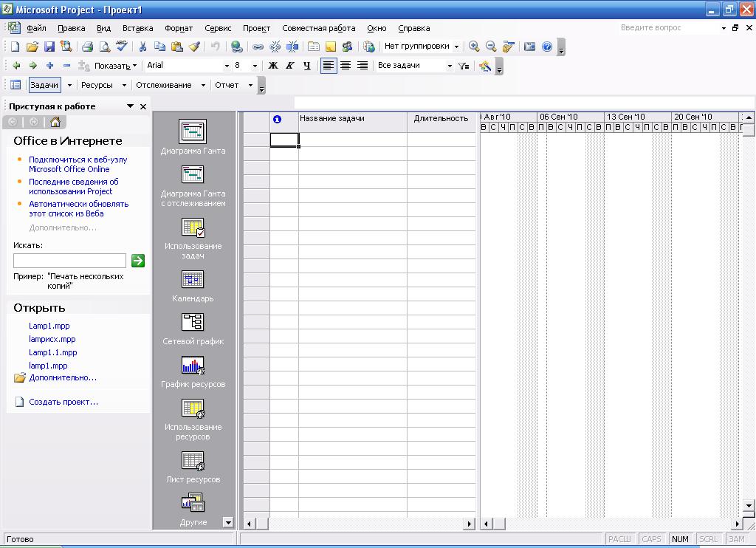Image resolution: width=756 pixels, height=548 pixels.
Task: Click the Copy Picture camera icon
Action: (x=529, y=47)
